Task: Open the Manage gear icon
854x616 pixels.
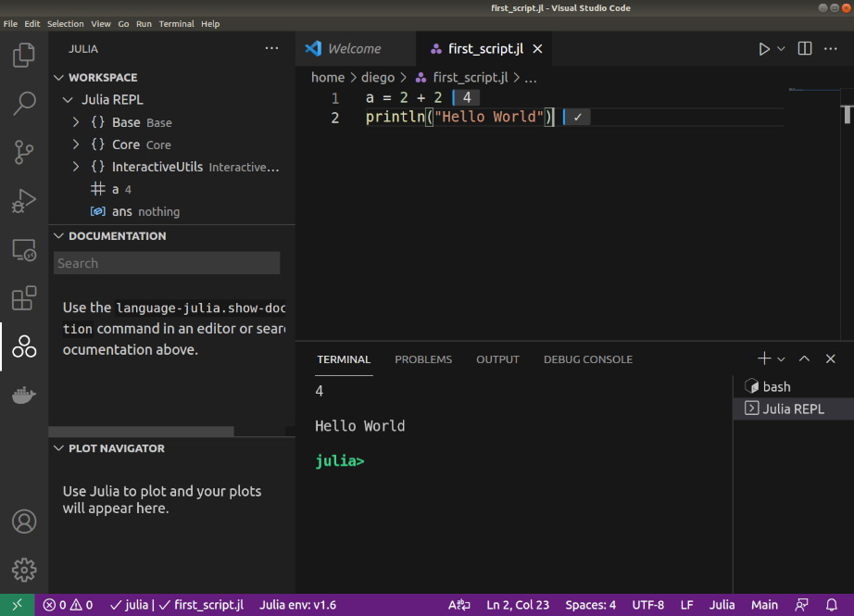Action: point(24,570)
